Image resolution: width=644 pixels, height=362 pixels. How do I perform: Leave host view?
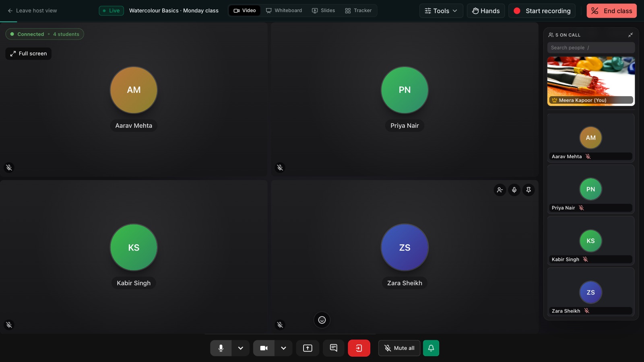[x=32, y=10]
